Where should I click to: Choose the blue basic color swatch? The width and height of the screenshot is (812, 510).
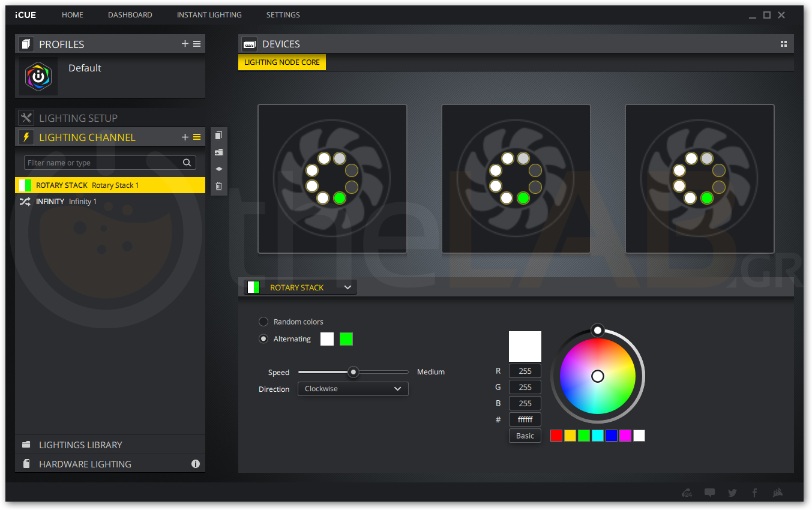pyautogui.click(x=612, y=436)
